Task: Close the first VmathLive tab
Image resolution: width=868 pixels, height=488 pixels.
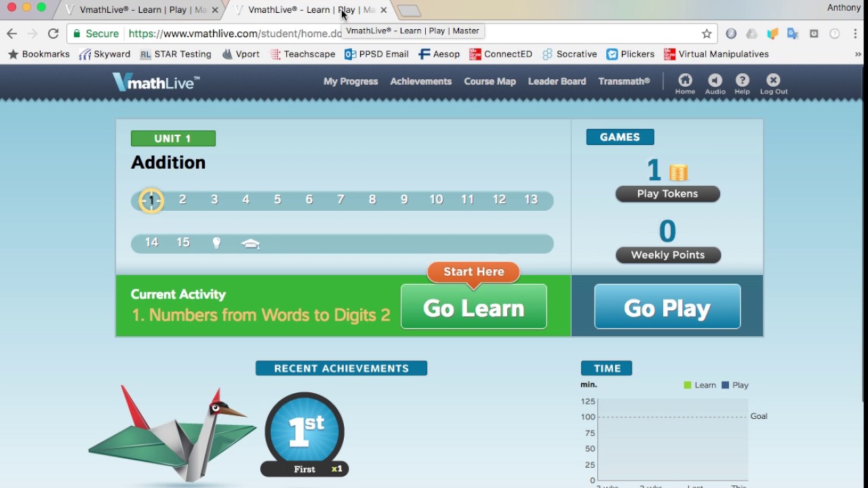Action: point(215,10)
